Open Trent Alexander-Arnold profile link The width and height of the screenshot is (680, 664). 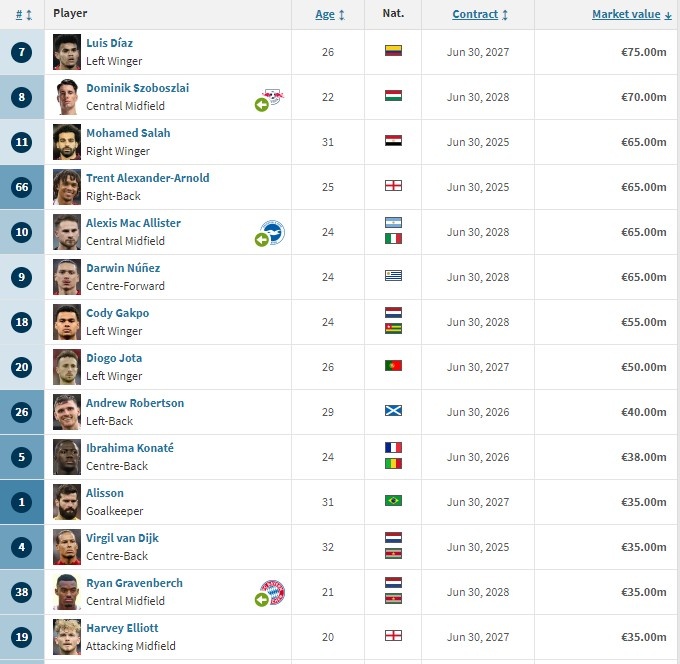point(147,178)
